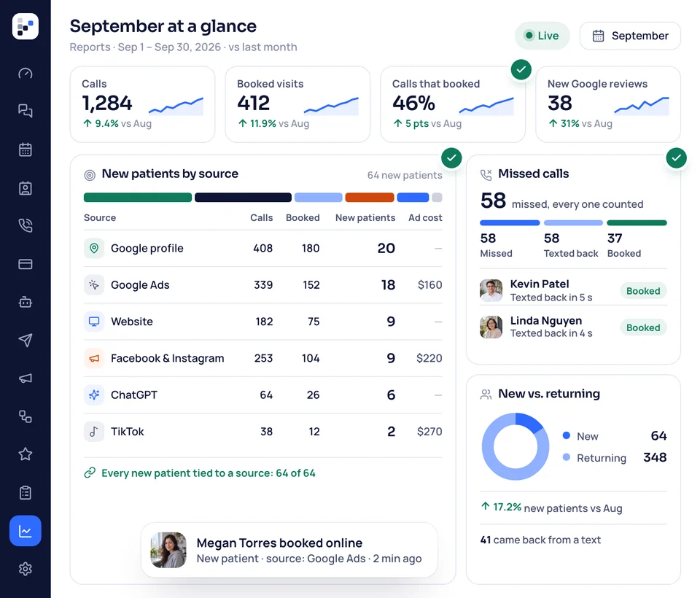Screen dimensions: 700x598
Task: Click the missed-call phone icon beside Missed calls
Action: click(x=486, y=174)
